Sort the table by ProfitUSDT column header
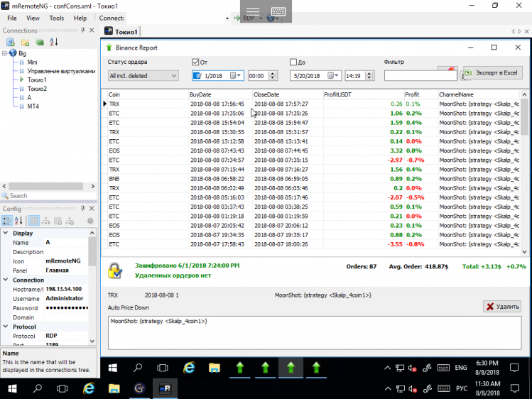 [x=364, y=94]
